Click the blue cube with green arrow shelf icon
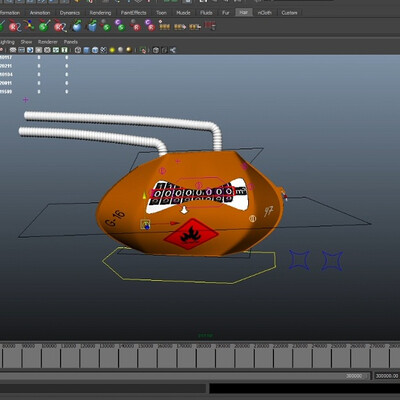 pos(92,26)
